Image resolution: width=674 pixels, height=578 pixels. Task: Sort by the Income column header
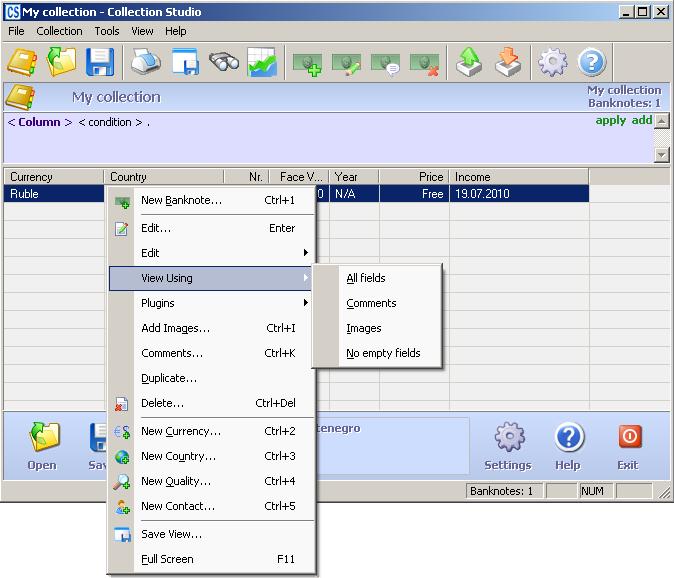(519, 177)
